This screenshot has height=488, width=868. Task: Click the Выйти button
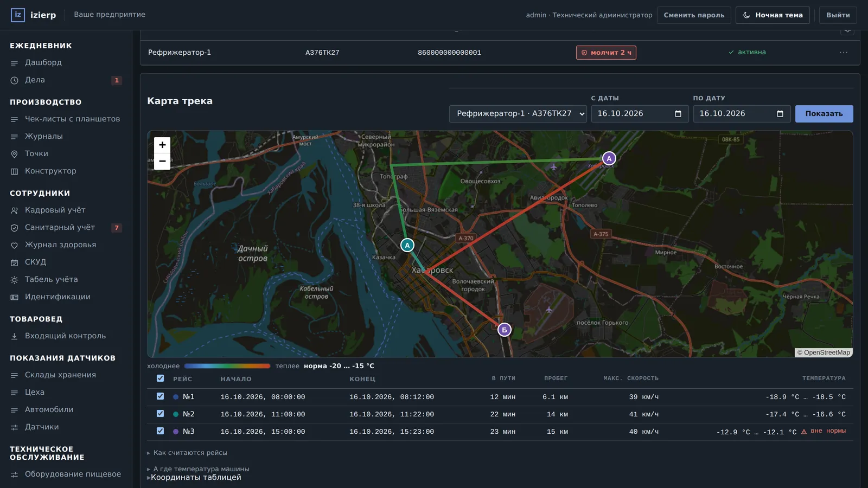click(x=838, y=15)
